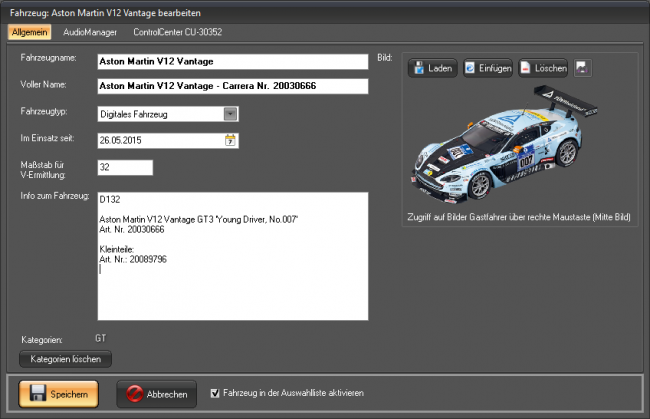Click the Fahrzeugtyp label
Image resolution: width=650 pixels, height=419 pixels.
tap(44, 111)
